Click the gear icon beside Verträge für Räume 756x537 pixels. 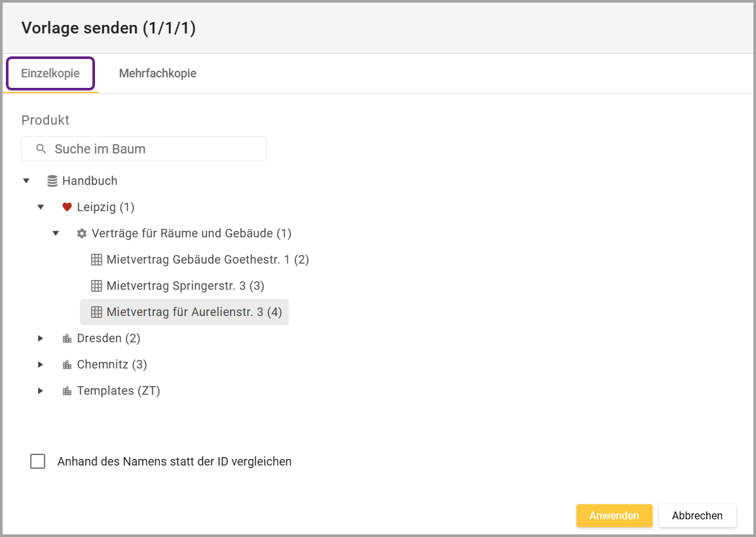[82, 233]
